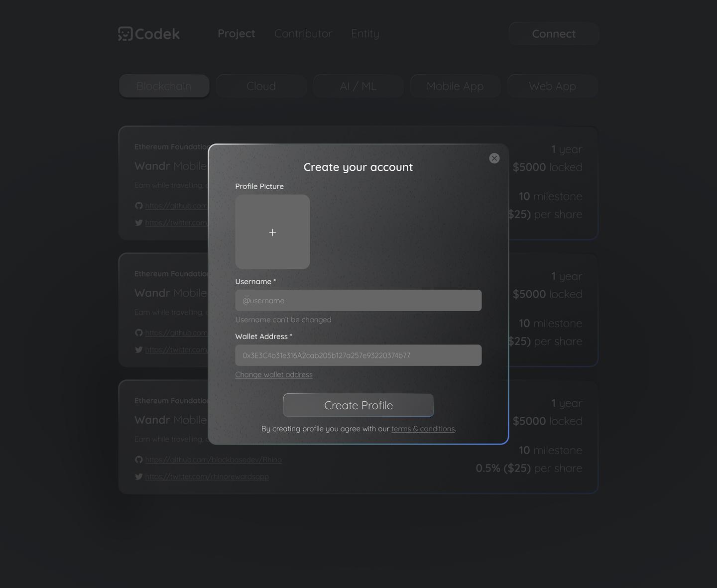Open the Project nav item

[236, 33]
